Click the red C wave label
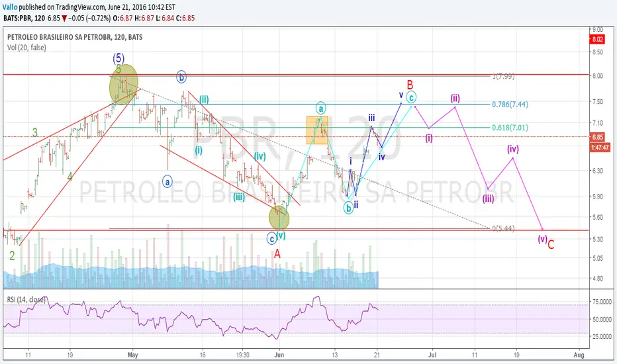This screenshot has width=617, height=364. coord(551,244)
